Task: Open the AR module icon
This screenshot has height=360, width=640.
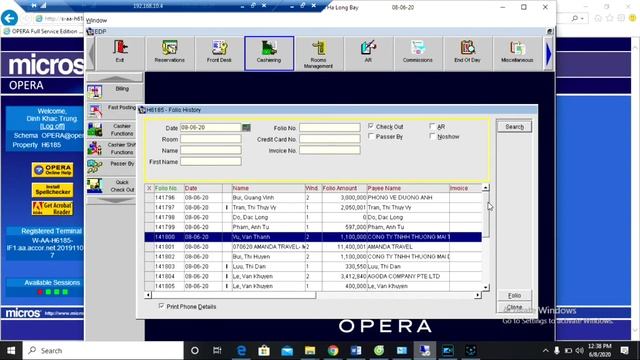Action: pyautogui.click(x=368, y=53)
